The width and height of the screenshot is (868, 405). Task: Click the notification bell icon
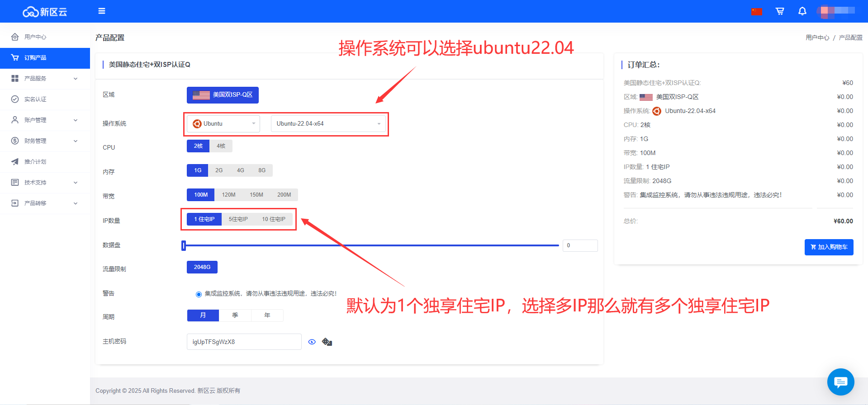point(802,11)
